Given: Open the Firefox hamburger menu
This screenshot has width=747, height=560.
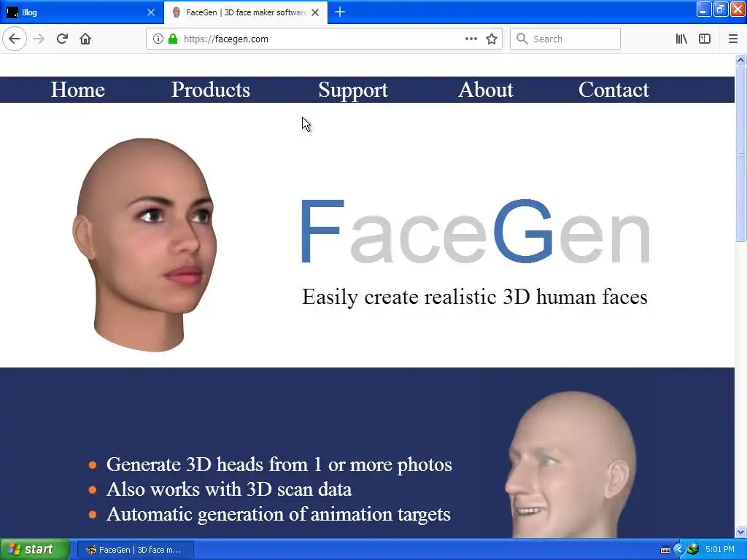Looking at the screenshot, I should (733, 39).
